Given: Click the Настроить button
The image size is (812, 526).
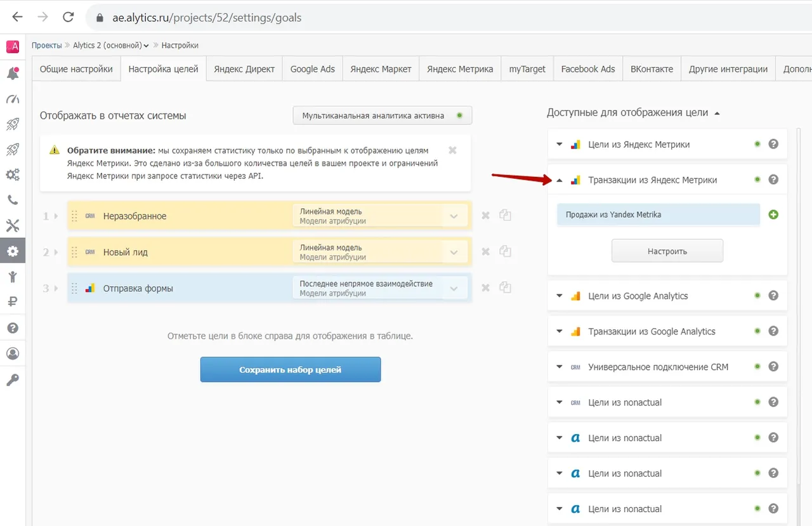Looking at the screenshot, I should [667, 251].
